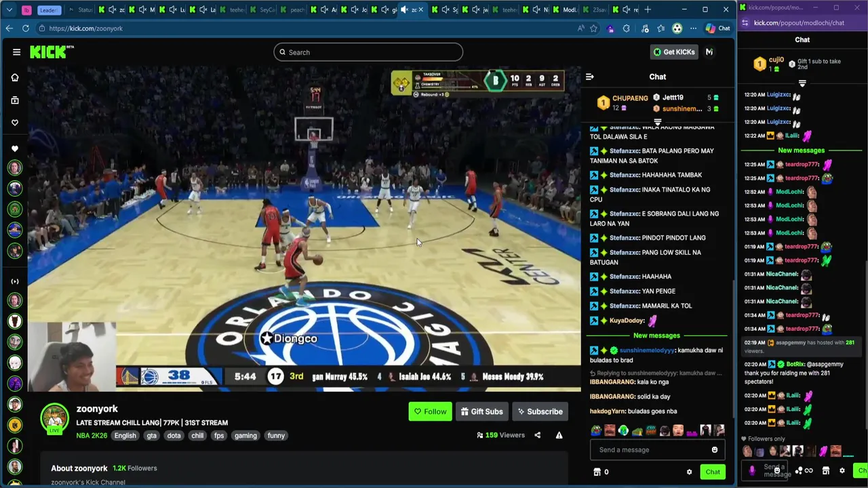Image resolution: width=868 pixels, height=488 pixels.
Task: Mute audio of active zoonyork tab
Action: pyautogui.click(x=405, y=9)
